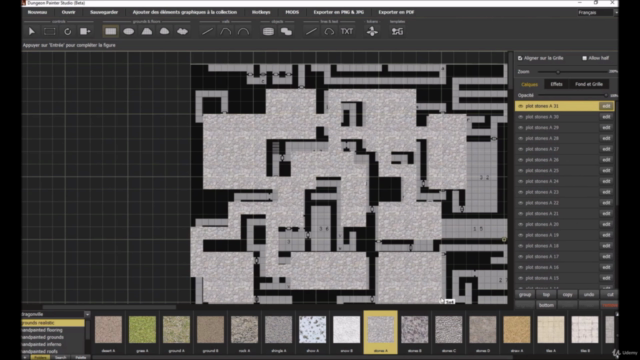
Task: Click the undo button
Action: pos(589,295)
